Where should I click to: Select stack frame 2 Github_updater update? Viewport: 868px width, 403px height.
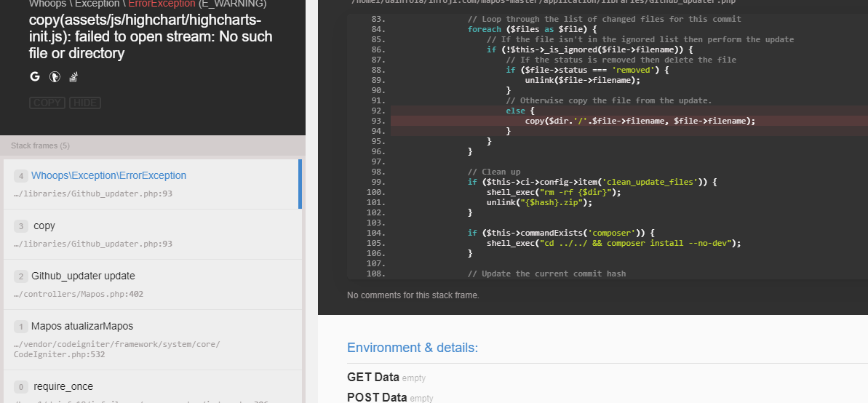click(152, 284)
